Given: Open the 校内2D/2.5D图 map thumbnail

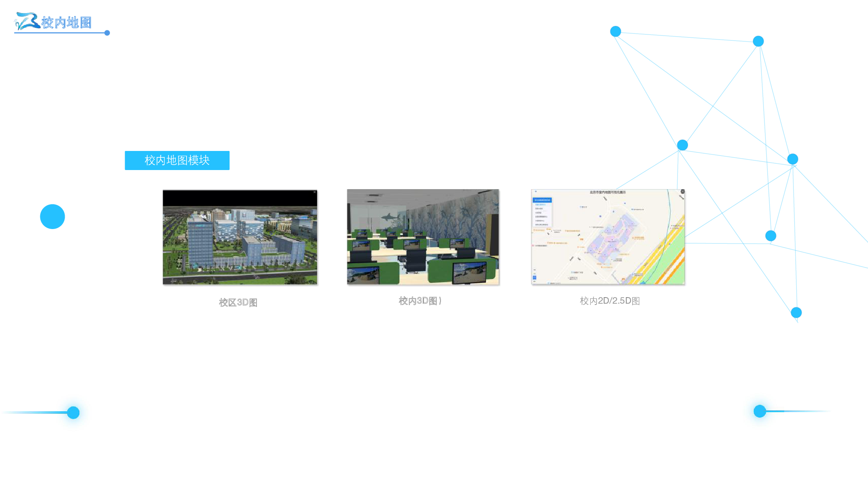Looking at the screenshot, I should point(608,237).
